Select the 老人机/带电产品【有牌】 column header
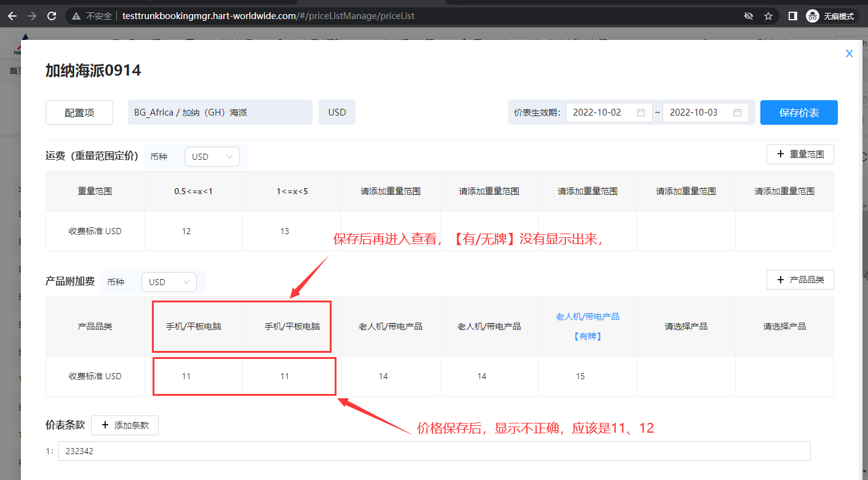The width and height of the screenshot is (868, 480). click(x=587, y=326)
